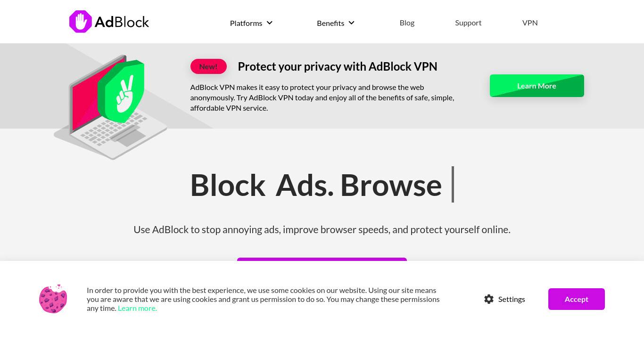Open the VPN navigation link
Image resolution: width=644 pixels, height=341 pixels.
point(530,23)
